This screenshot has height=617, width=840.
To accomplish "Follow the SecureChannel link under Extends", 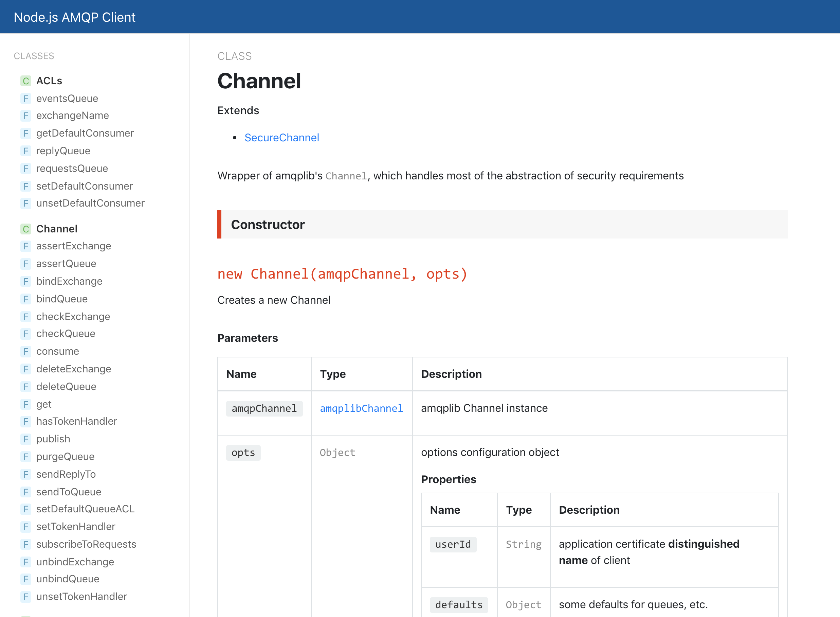I will pyautogui.click(x=282, y=138).
